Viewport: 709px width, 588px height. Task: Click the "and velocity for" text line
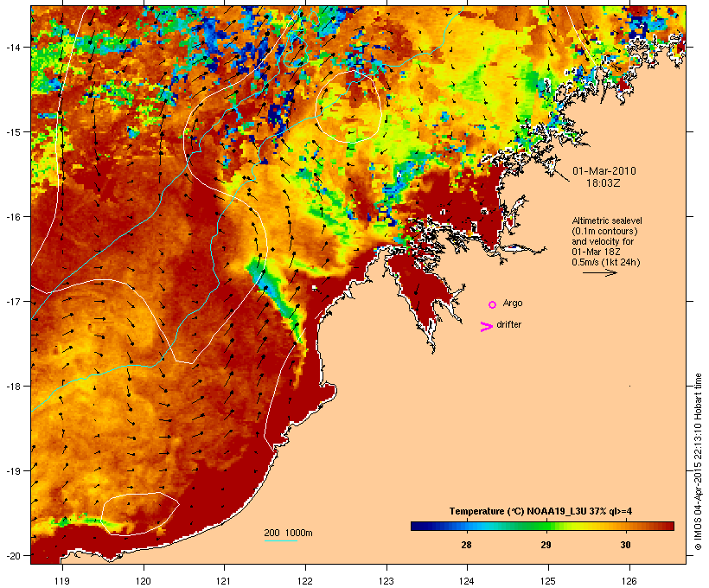[603, 241]
